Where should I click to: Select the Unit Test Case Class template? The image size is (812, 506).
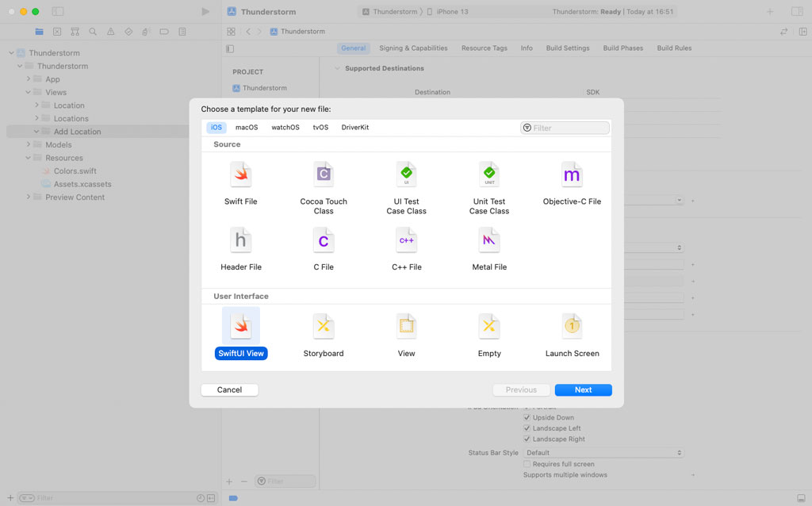click(x=488, y=174)
